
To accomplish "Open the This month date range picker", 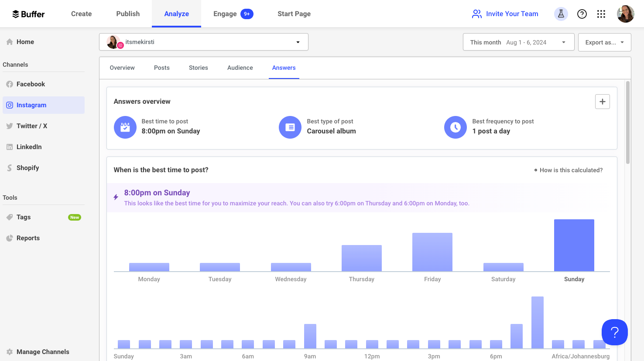I will click(518, 42).
